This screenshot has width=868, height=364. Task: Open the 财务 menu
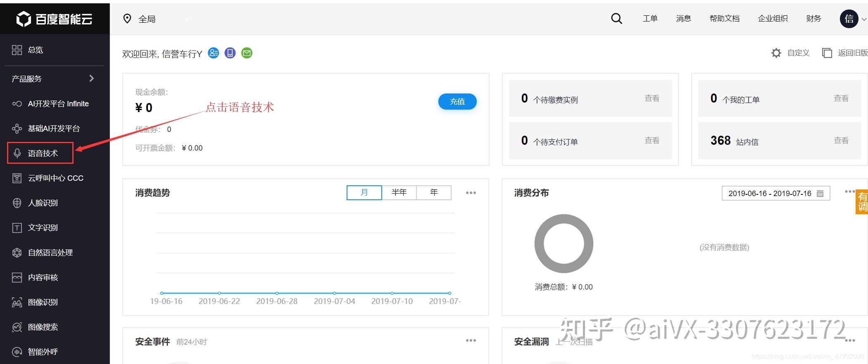coord(813,19)
